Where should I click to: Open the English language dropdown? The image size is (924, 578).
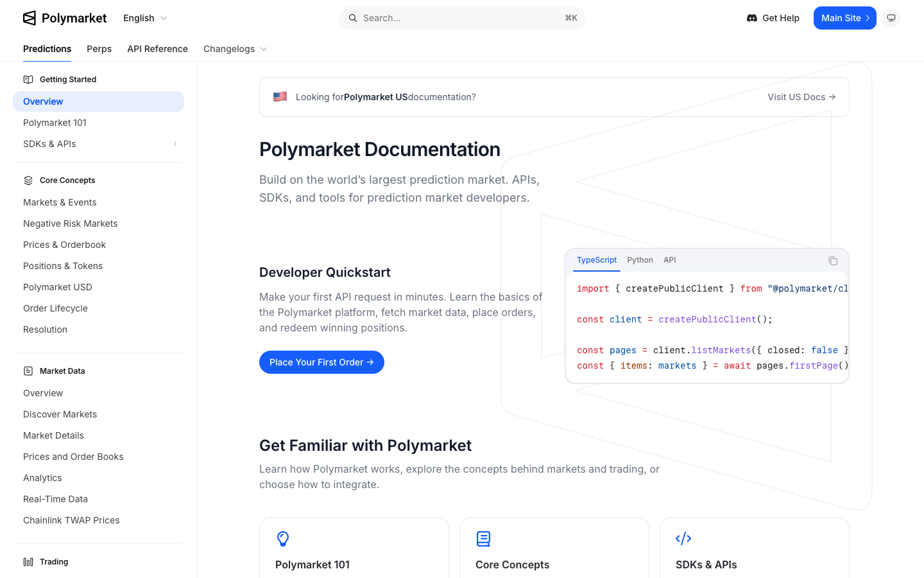click(145, 18)
